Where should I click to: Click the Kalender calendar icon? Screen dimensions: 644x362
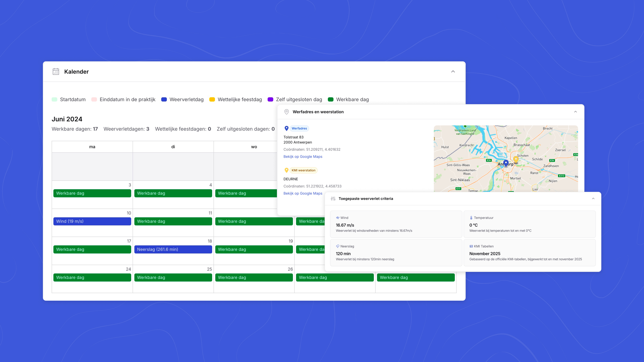click(56, 71)
